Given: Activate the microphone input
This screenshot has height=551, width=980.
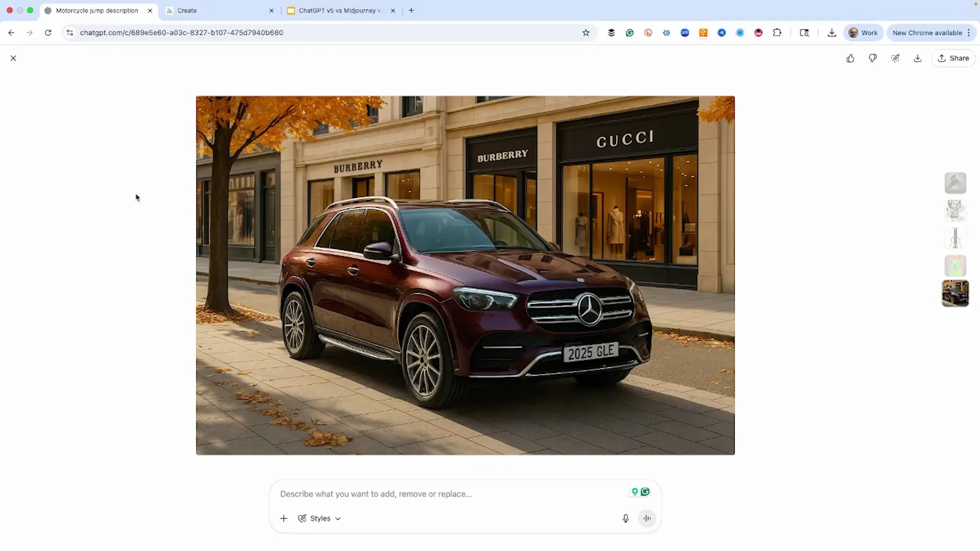Looking at the screenshot, I should point(625,518).
